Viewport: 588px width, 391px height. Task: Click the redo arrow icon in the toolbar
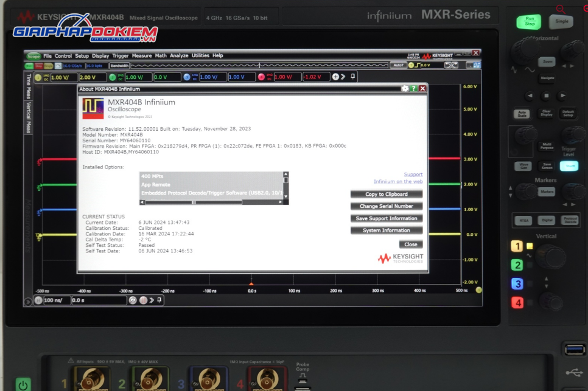455,65
